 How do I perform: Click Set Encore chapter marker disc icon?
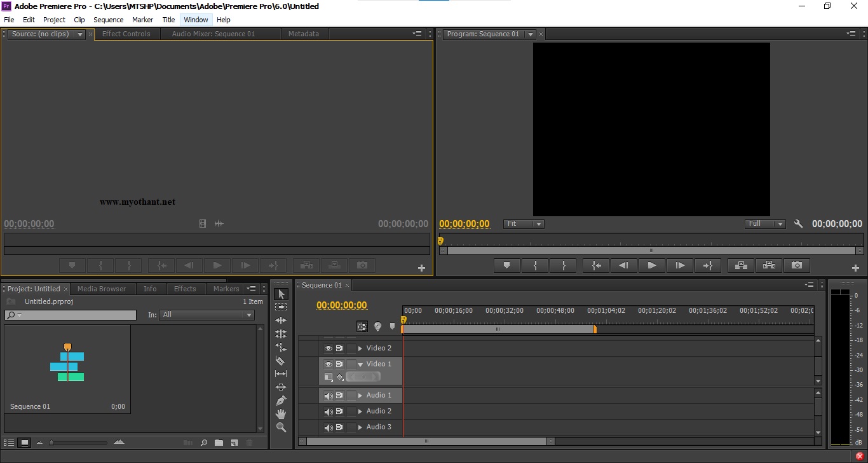click(377, 326)
